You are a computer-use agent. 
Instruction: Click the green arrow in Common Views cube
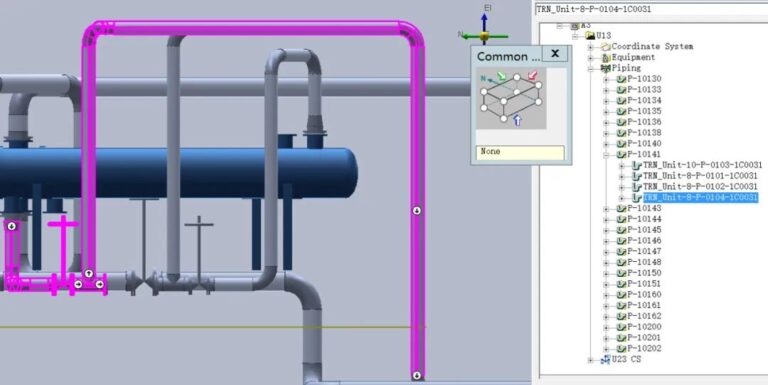click(x=501, y=76)
